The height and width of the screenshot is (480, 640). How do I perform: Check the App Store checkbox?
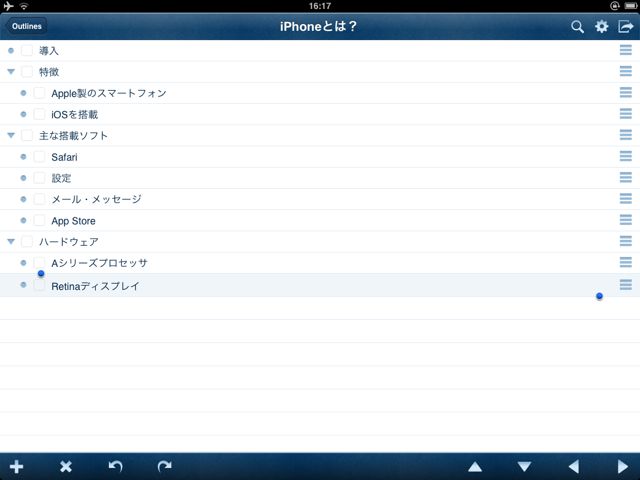click(x=39, y=220)
